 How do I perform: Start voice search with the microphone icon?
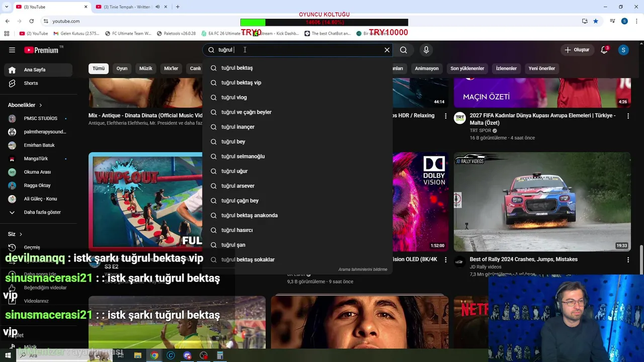426,50
